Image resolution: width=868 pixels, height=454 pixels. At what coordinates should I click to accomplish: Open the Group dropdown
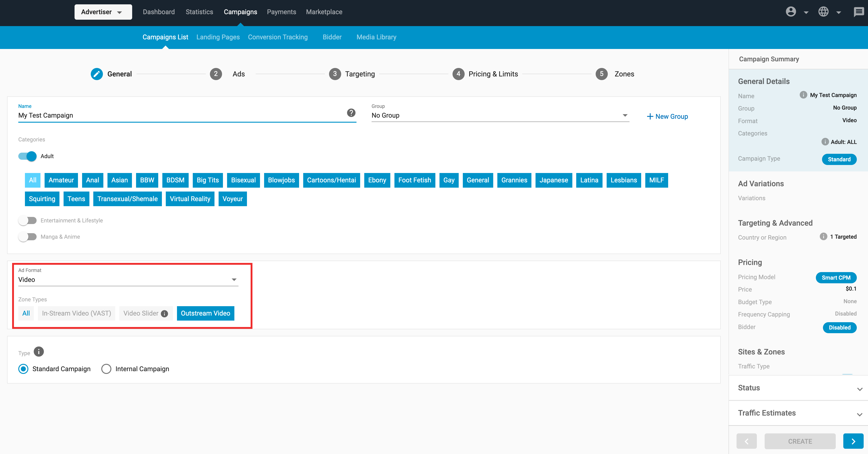(x=500, y=115)
